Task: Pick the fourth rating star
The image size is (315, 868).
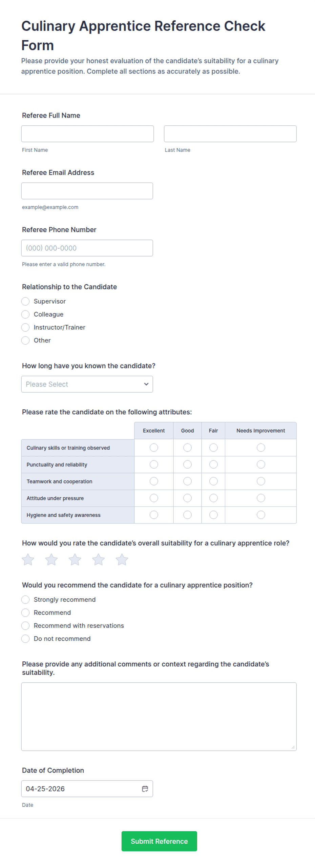Action: tap(98, 559)
